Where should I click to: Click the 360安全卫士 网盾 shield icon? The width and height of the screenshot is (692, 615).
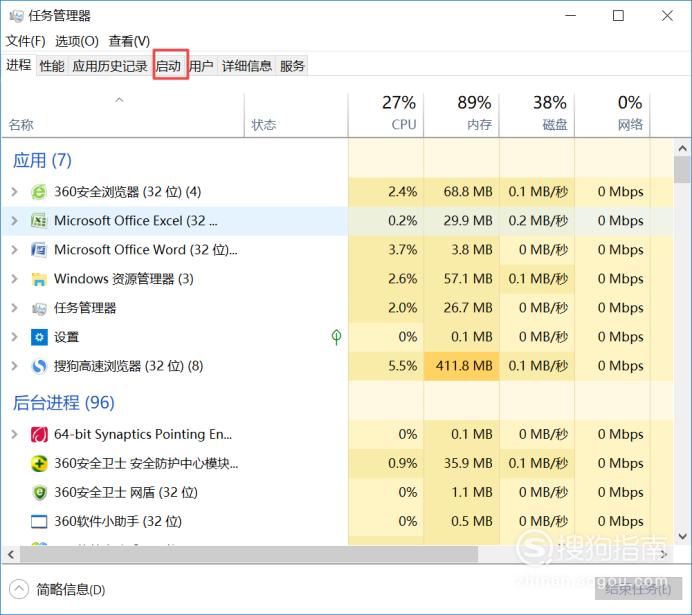(39, 492)
